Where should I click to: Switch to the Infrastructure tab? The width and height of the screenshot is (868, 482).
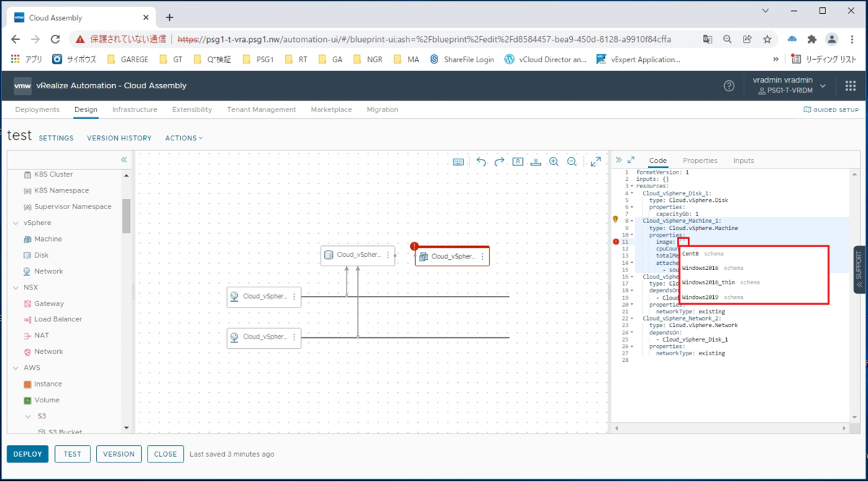[135, 110]
